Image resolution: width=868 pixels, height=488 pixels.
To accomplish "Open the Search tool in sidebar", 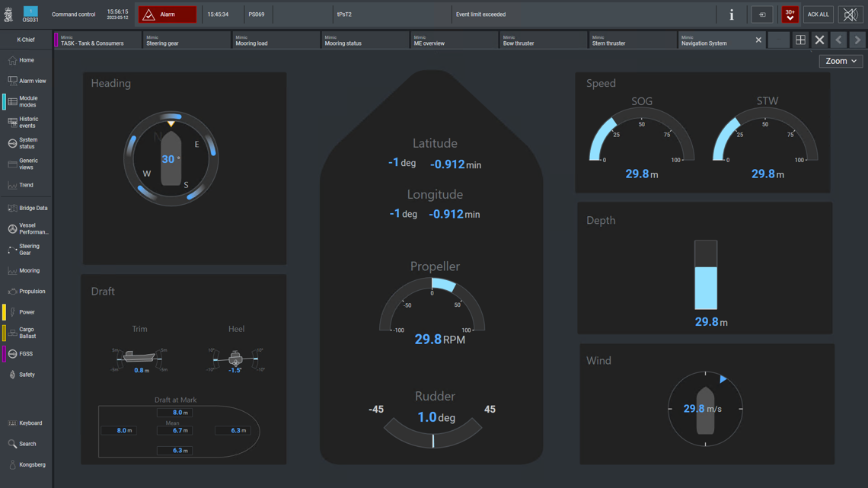I will (27, 444).
